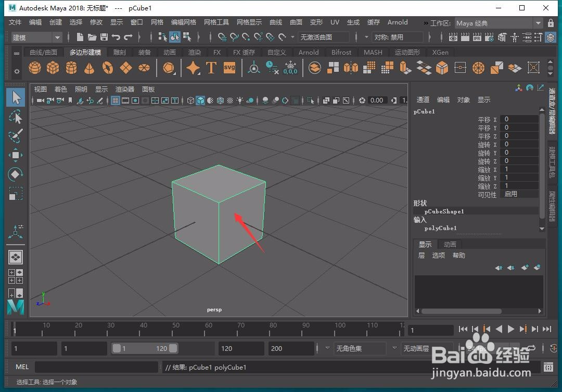This screenshot has width=562, height=392.
Task: Click frame 60 on the time slider
Action: coord(205,328)
